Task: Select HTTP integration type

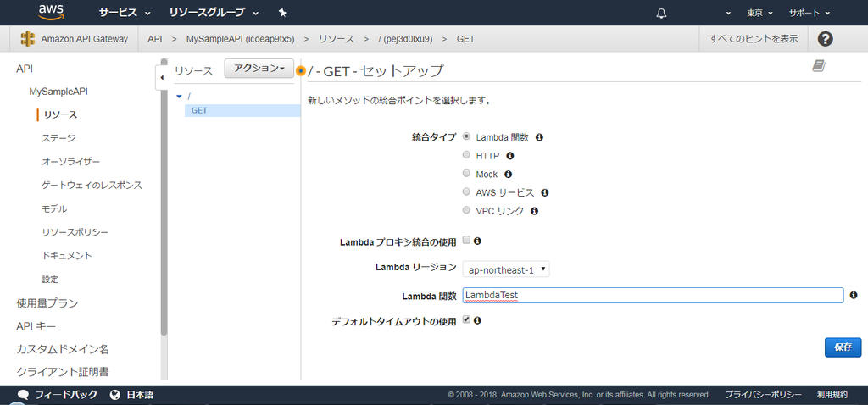Action: click(x=466, y=155)
